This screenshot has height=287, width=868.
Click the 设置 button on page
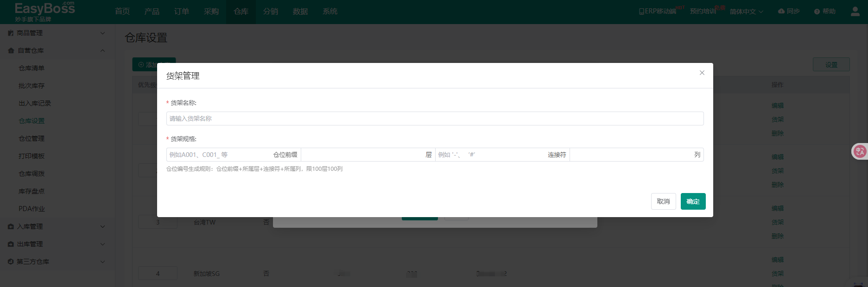point(831,64)
